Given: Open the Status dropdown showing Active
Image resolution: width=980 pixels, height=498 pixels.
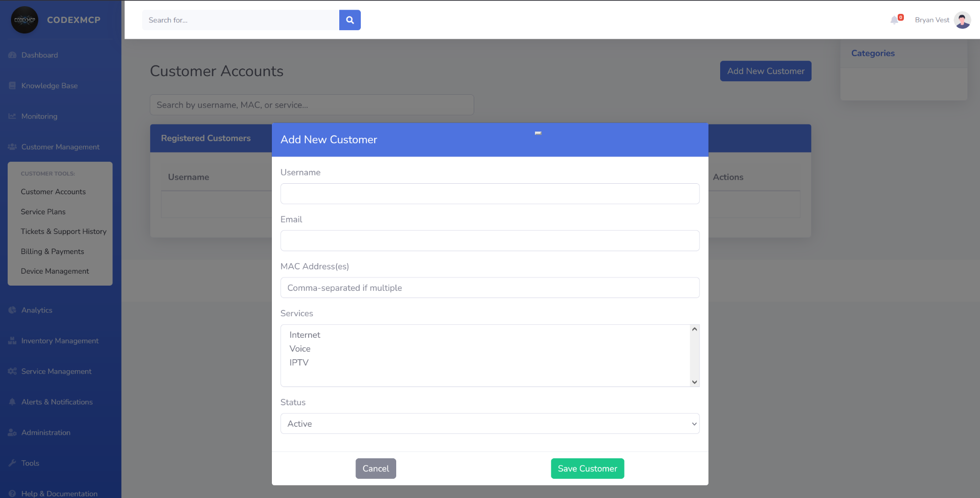Looking at the screenshot, I should coord(490,423).
